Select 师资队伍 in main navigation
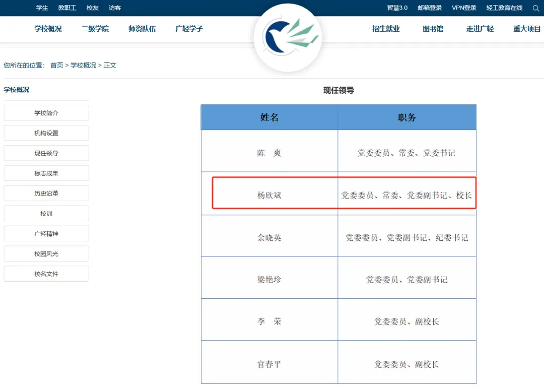The image size is (544, 392). point(142,29)
